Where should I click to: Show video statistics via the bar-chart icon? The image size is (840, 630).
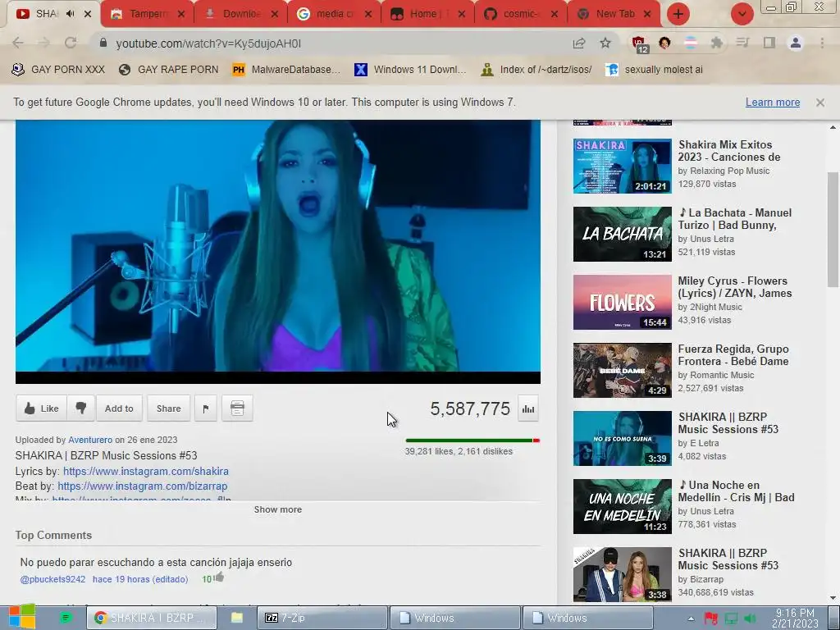(528, 409)
